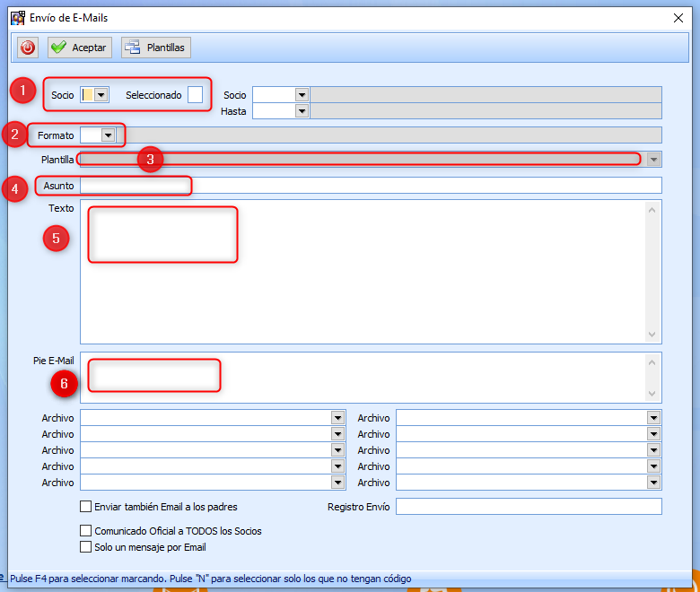The image size is (700, 592).
Task: Expand the Formato dropdown
Action: click(109, 135)
